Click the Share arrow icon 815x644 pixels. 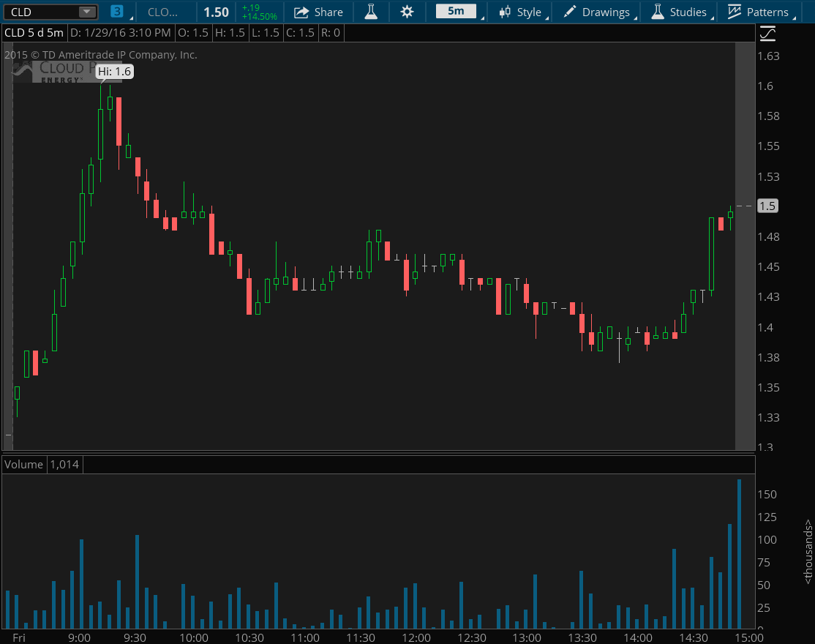pyautogui.click(x=301, y=12)
